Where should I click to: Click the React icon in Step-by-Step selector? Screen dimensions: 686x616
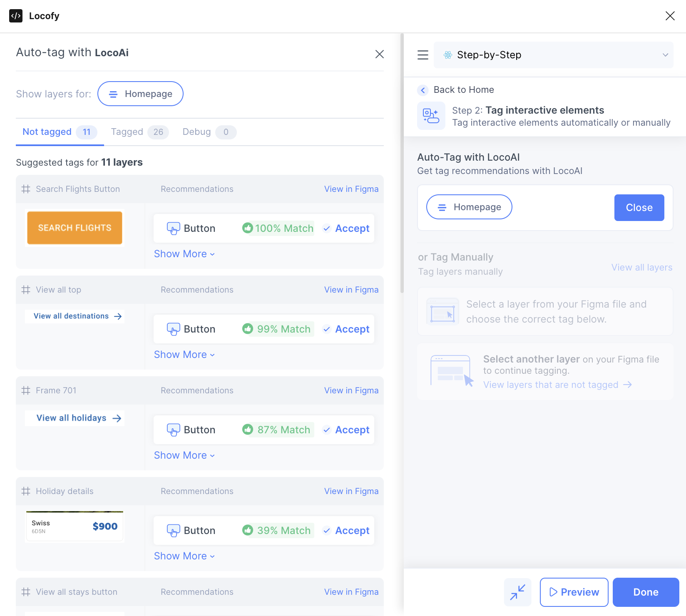pyautogui.click(x=448, y=55)
